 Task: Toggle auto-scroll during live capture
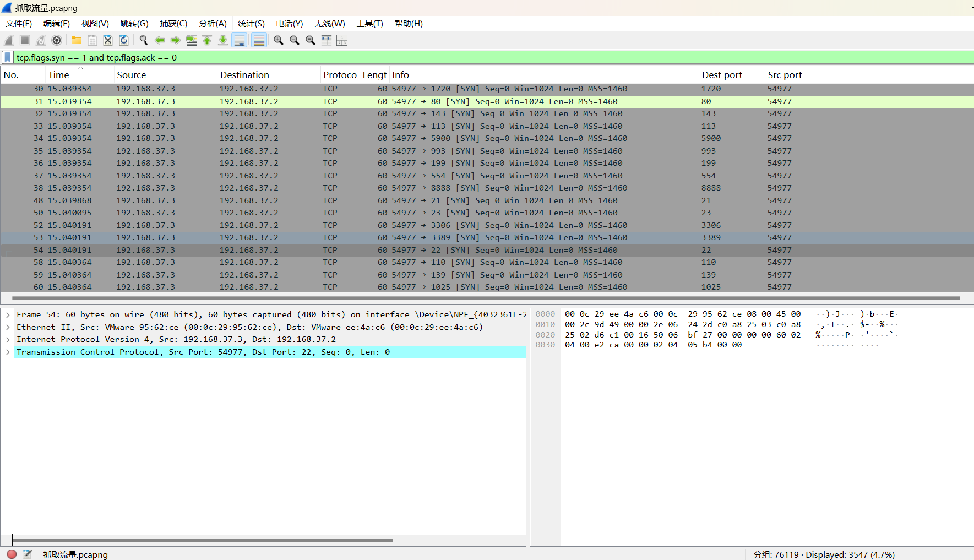pyautogui.click(x=240, y=40)
